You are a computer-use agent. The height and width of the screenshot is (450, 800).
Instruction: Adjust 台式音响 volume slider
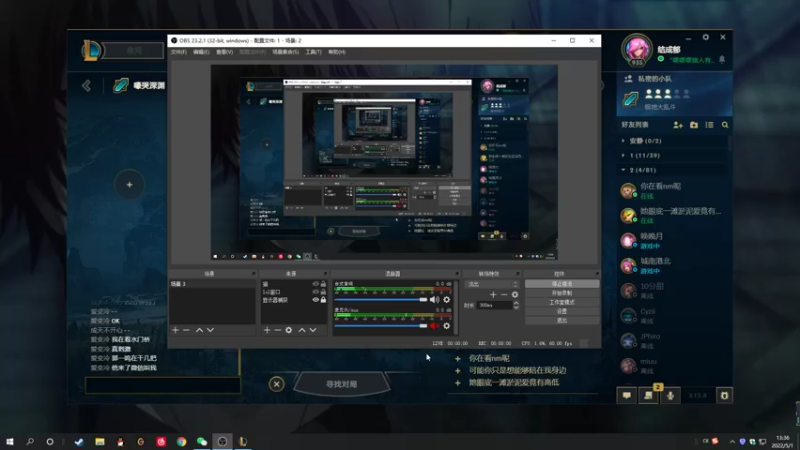pyautogui.click(x=381, y=299)
